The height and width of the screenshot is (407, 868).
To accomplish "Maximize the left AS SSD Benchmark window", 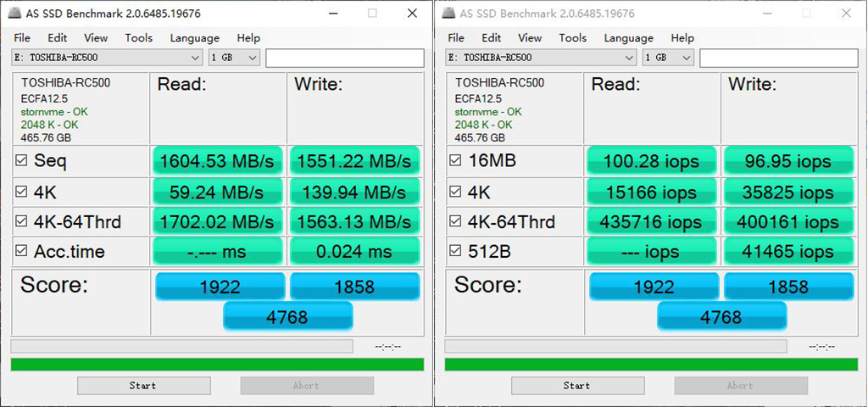I will [372, 14].
